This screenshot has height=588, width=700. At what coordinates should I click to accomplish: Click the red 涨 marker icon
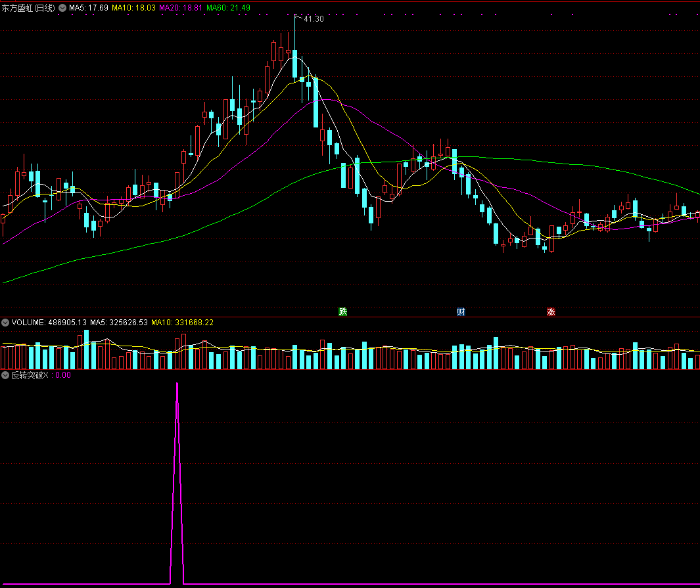(551, 311)
